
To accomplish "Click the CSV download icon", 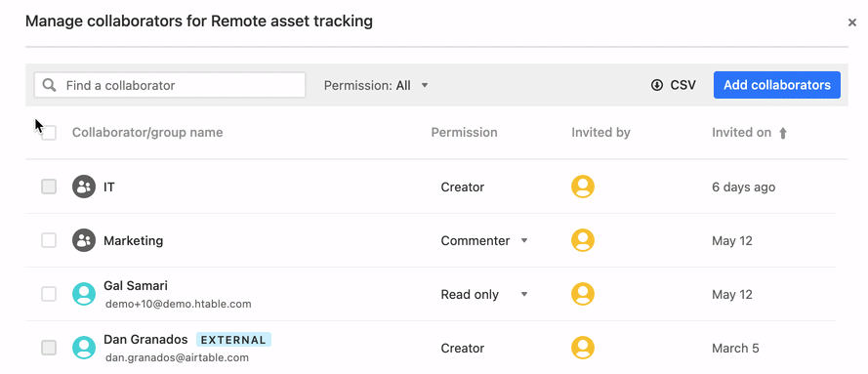I will [x=657, y=85].
